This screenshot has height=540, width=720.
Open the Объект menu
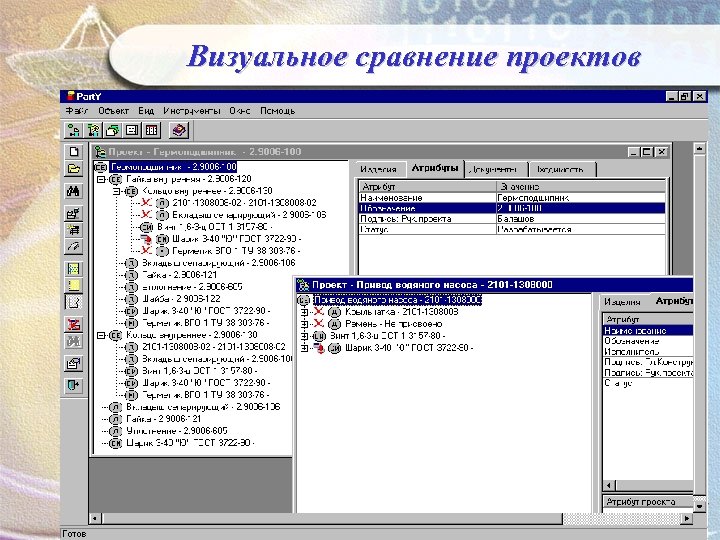pyautogui.click(x=113, y=111)
